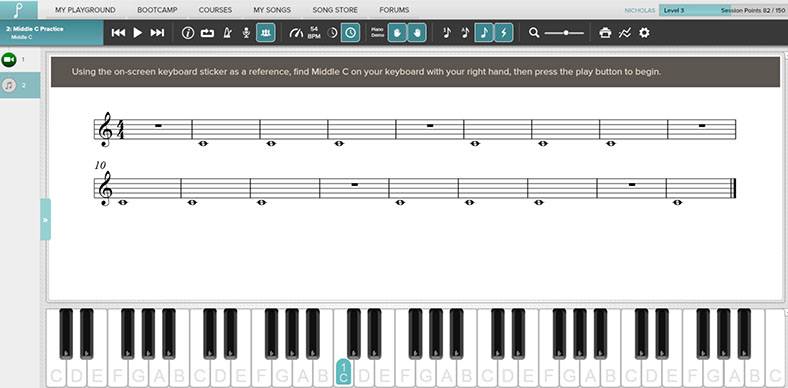Screen dimensions: 788x388
Task: Toggle the highlighted clock button
Action: [x=350, y=33]
